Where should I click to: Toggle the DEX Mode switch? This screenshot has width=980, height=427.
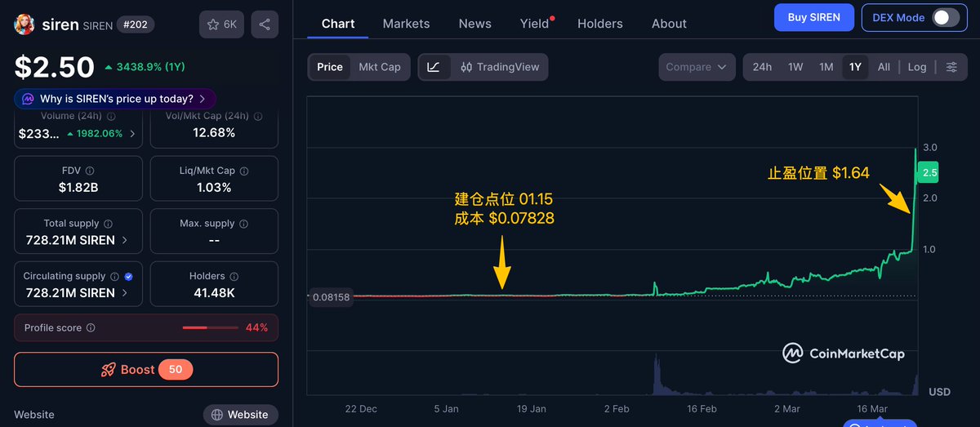click(945, 17)
